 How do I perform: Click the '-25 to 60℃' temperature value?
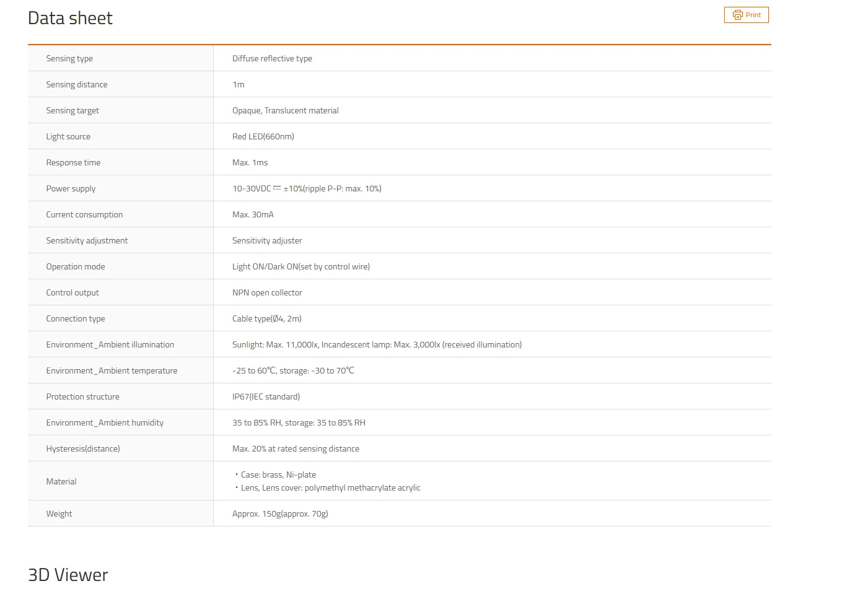(x=293, y=371)
